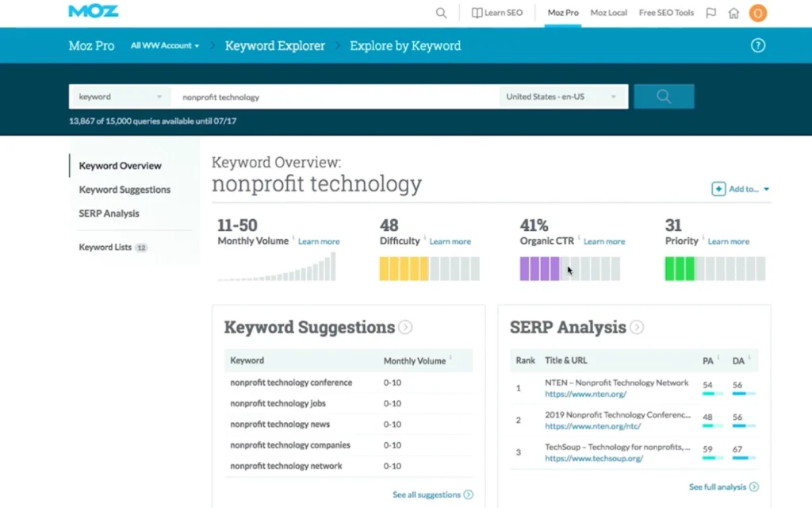Click DA column info icon
Image resolution: width=812 pixels, height=508 pixels.
pyautogui.click(x=749, y=357)
